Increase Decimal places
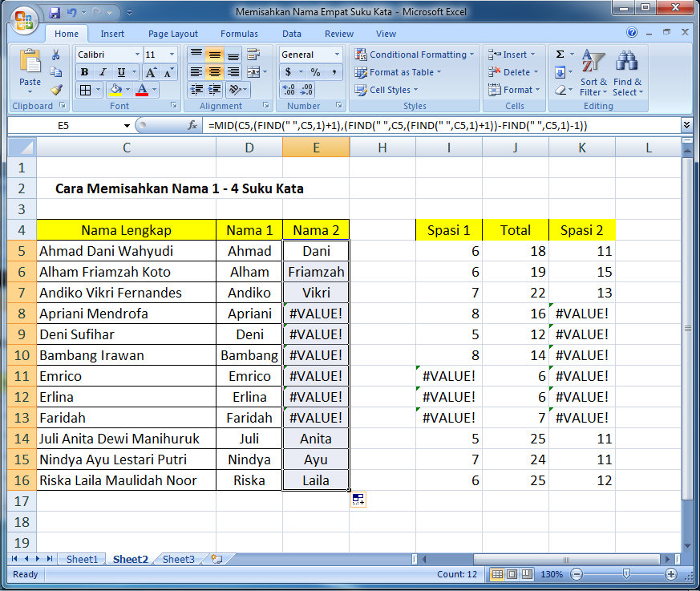700x591 pixels. (289, 90)
